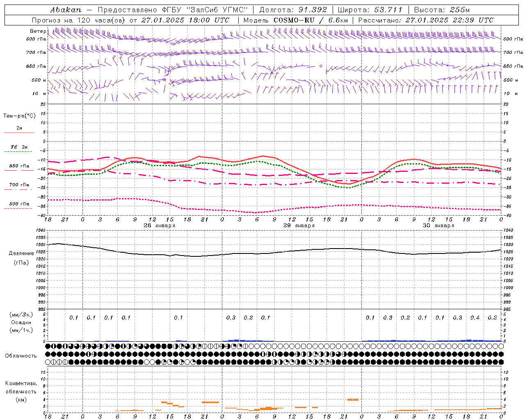The width and height of the screenshot is (525, 420).
Task: Click the 'Ветер' wind panel label
Action: [x=38, y=31]
